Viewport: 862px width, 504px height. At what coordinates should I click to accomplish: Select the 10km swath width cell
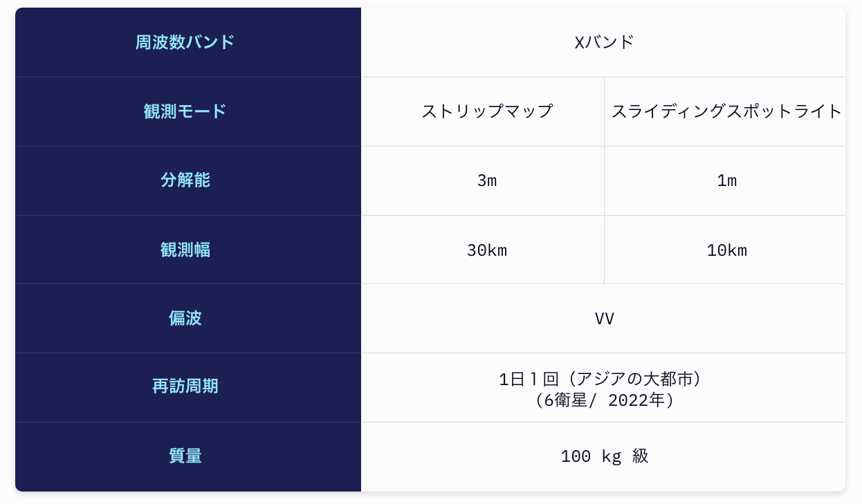point(725,250)
